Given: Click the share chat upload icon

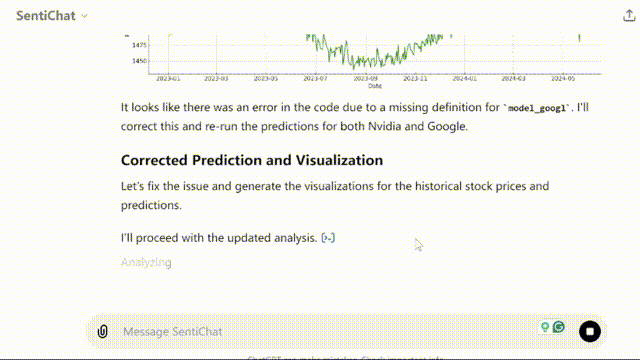Looking at the screenshot, I should coord(629,16).
